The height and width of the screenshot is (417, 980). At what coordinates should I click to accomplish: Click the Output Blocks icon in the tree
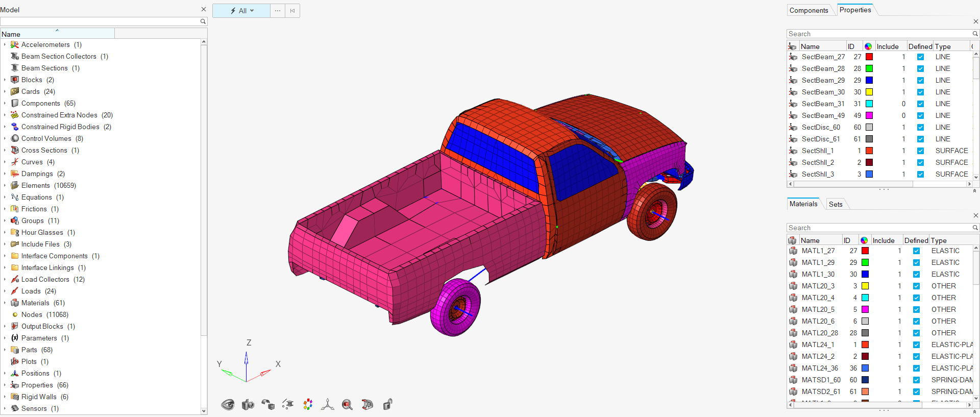coord(15,327)
